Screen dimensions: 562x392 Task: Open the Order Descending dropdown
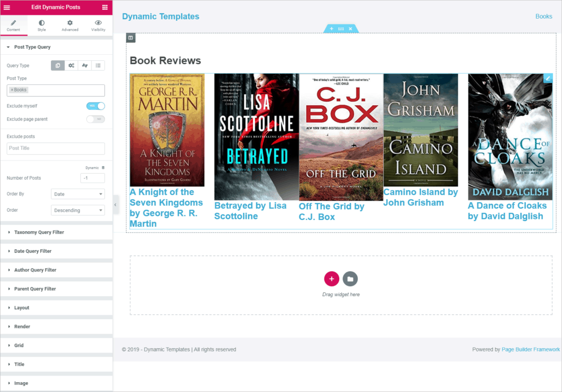(x=77, y=211)
